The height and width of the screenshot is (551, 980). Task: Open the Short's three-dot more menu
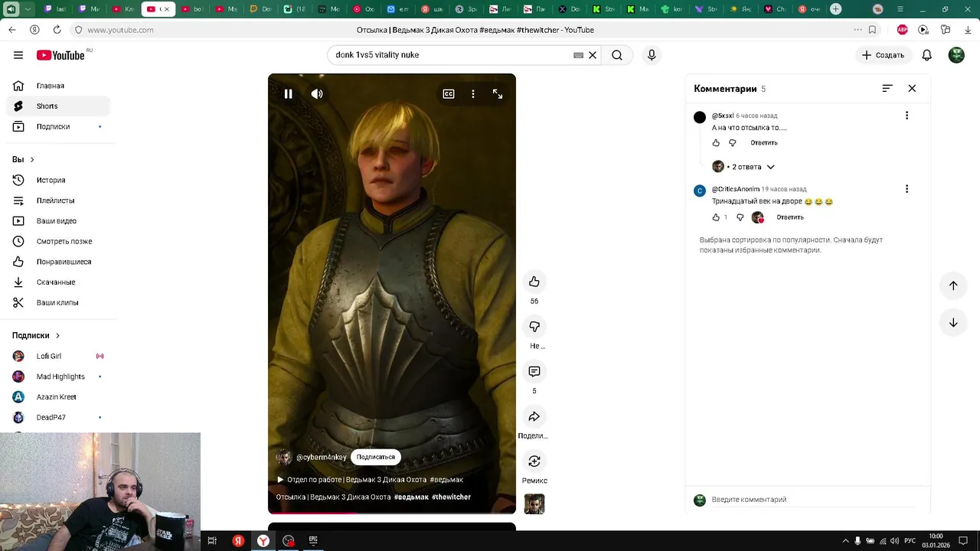(x=473, y=94)
